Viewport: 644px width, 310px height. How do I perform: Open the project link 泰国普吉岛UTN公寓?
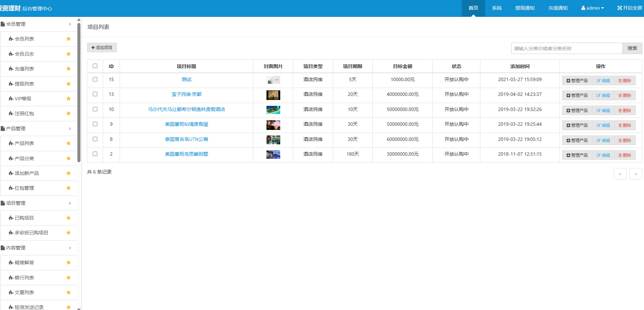tap(187, 139)
